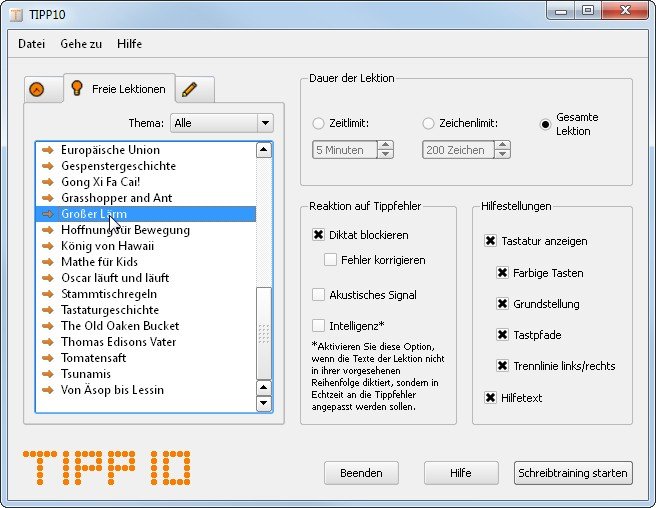Click arrow icon beside Tastaturgeschichte

pos(48,310)
